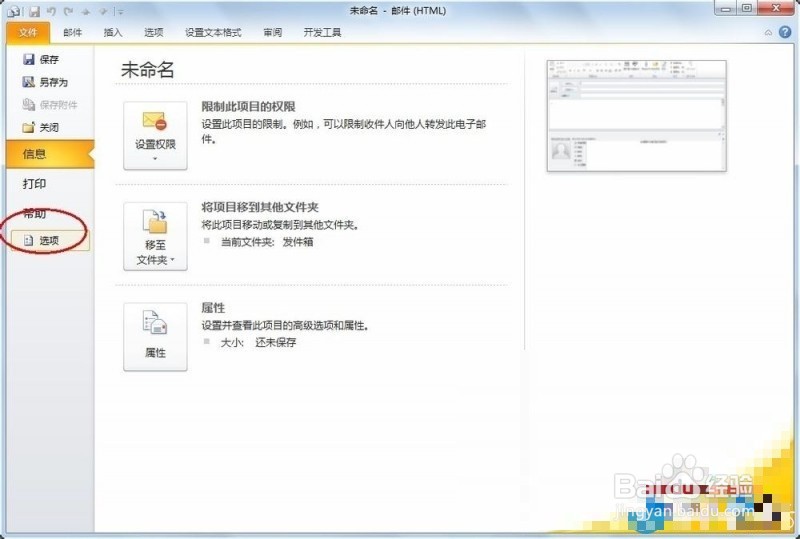Choose 保存 in the backstage menu
Image resolution: width=800 pixels, height=539 pixels.
[x=41, y=60]
